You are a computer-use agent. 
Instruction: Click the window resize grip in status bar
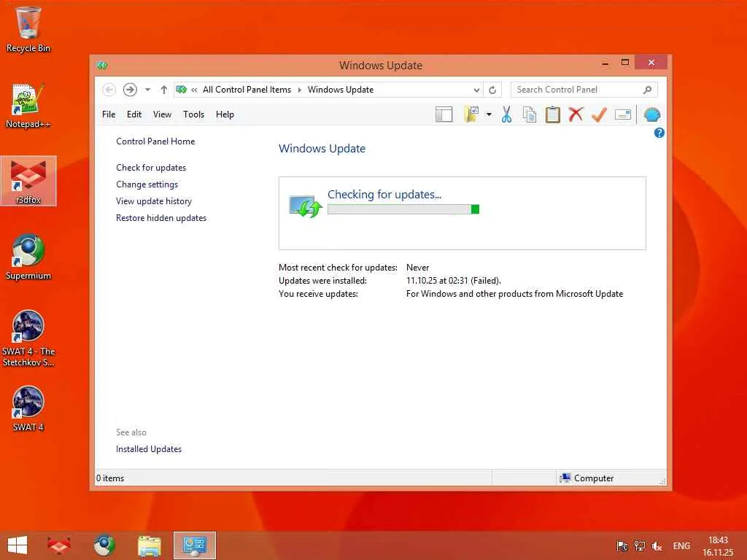click(x=662, y=481)
